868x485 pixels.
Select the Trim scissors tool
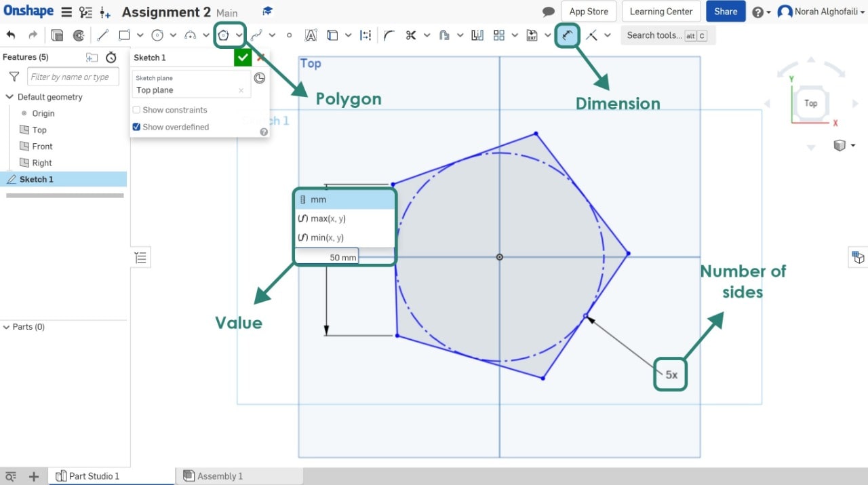(410, 35)
